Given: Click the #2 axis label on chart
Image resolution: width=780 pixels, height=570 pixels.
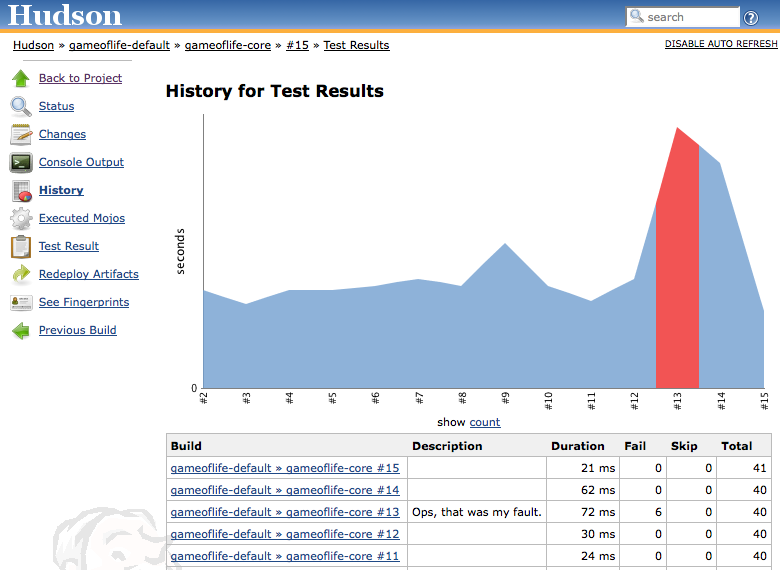Looking at the screenshot, I should [x=203, y=398].
